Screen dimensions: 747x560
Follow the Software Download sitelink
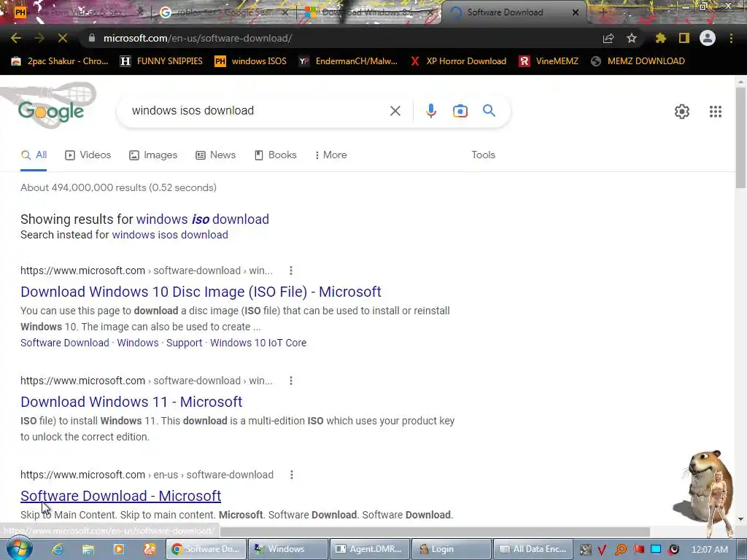tap(65, 343)
